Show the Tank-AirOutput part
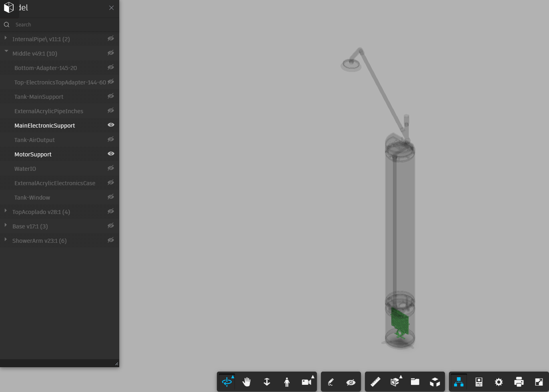Viewport: 549px width, 392px height. point(111,139)
